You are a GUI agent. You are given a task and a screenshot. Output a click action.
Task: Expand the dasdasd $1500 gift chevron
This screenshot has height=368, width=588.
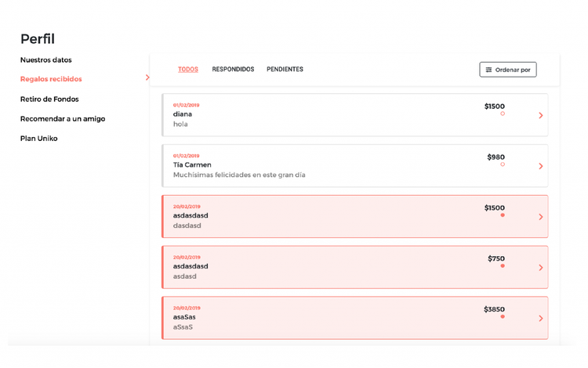541,217
